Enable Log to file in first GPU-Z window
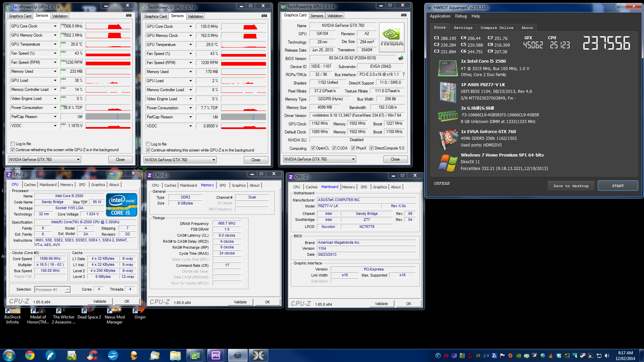644x362 pixels. click(x=12, y=144)
